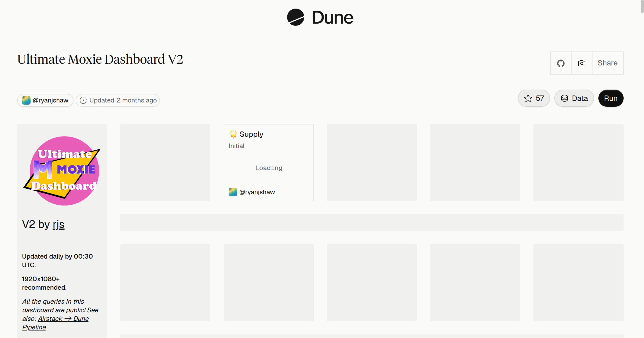Click the vertical page scrollbar thumb
This screenshot has height=338, width=644.
click(642, 6)
